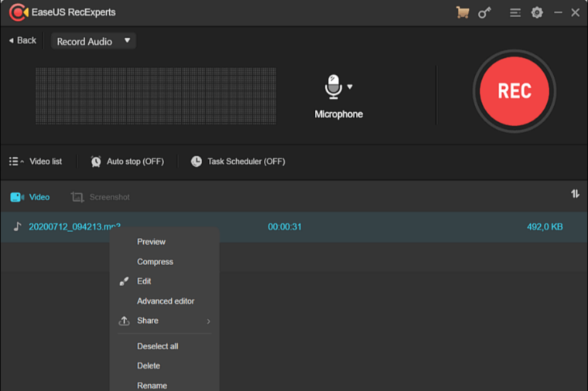Select recording 20200712_094213.mp3
Image resolution: width=588 pixels, height=391 pixels.
point(294,226)
